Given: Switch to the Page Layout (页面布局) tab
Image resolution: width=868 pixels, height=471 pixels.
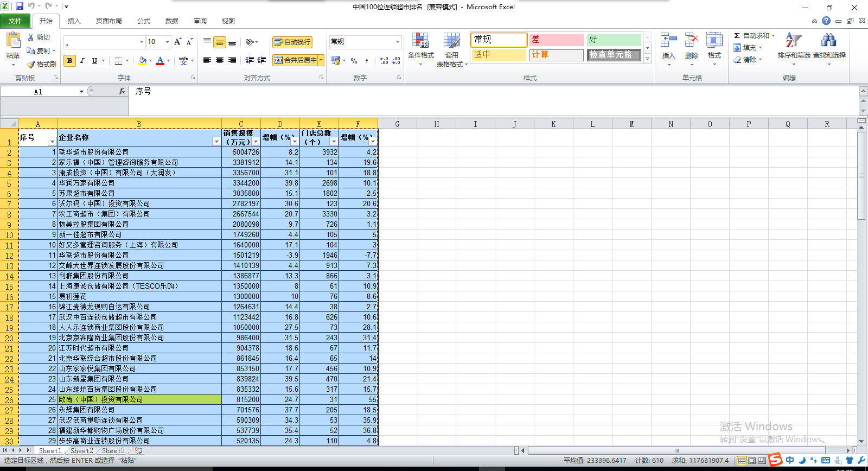Looking at the screenshot, I should coord(108,21).
